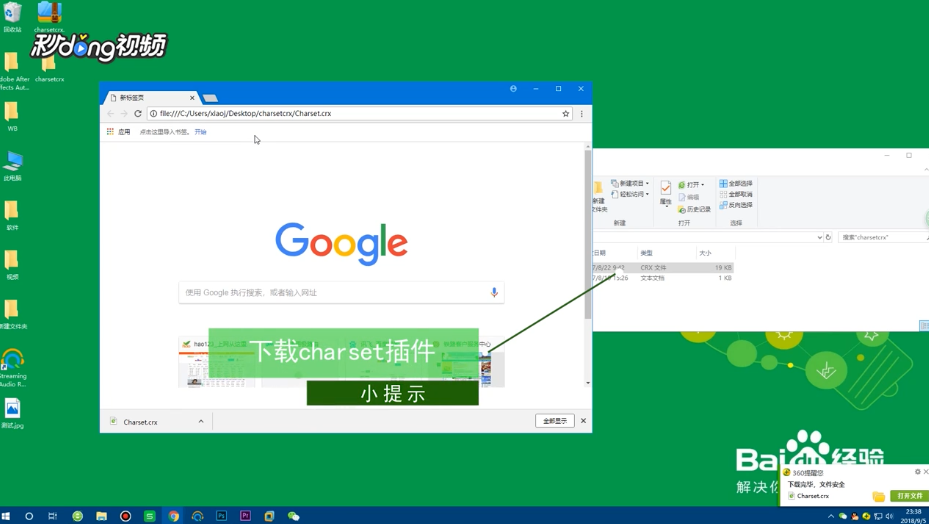Select 此电脑 This PC desktop icon
The width and height of the screenshot is (929, 524).
point(12,166)
